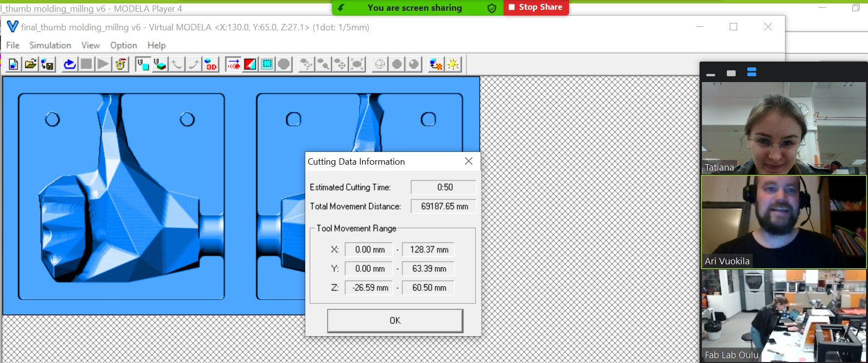This screenshot has height=363, width=868.
Task: Open the Option menu
Action: click(x=124, y=45)
